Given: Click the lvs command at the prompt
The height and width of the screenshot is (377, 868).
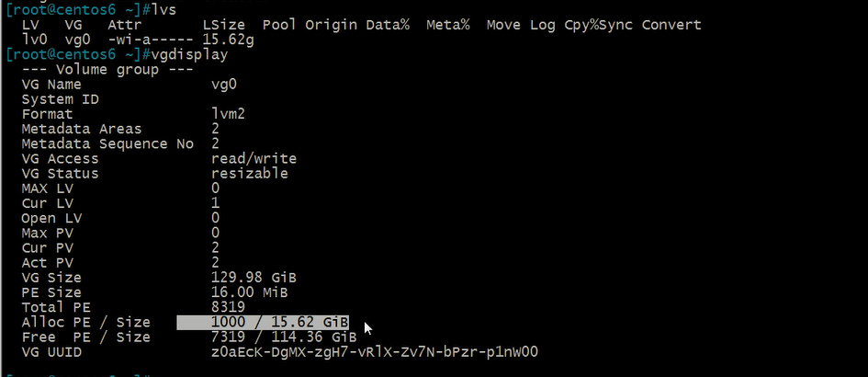Looking at the screenshot, I should pyautogui.click(x=163, y=9).
